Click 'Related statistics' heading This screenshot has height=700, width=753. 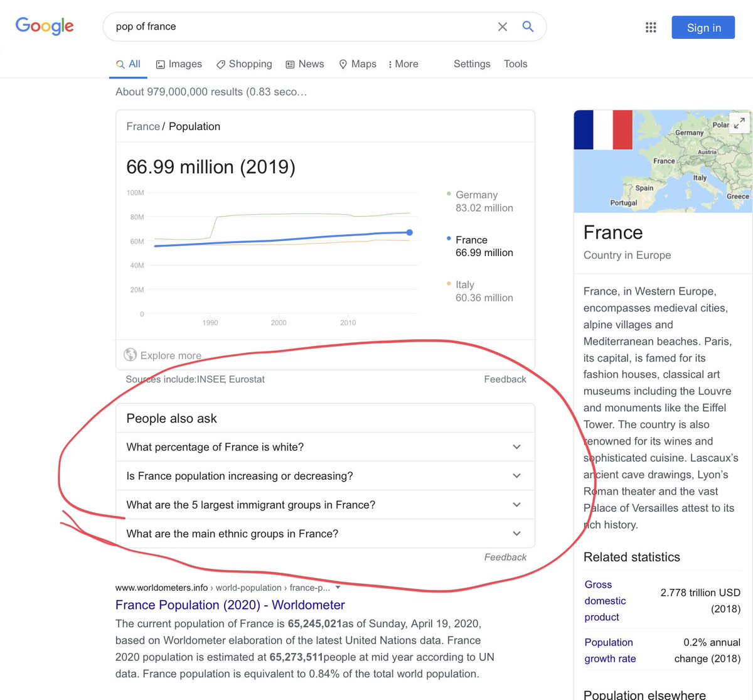click(x=632, y=557)
